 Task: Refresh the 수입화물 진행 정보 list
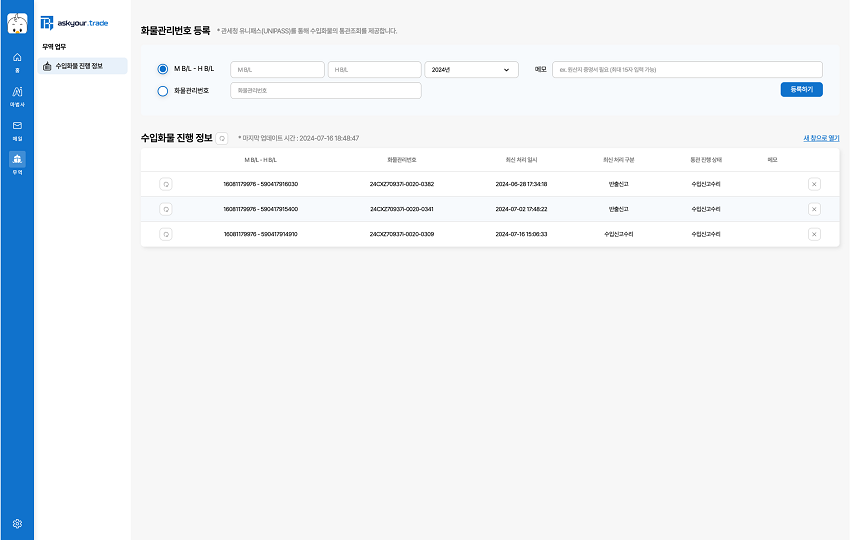click(x=222, y=138)
